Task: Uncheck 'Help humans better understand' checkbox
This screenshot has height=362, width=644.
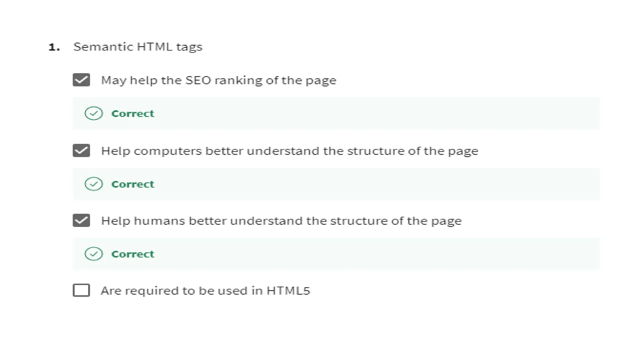Action: (81, 221)
